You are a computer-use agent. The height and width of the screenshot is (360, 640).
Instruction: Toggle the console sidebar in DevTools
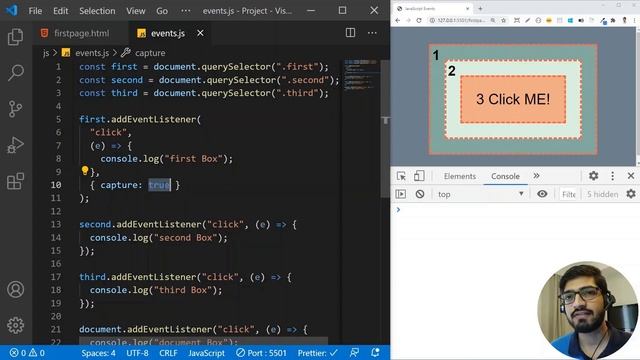coord(401,194)
